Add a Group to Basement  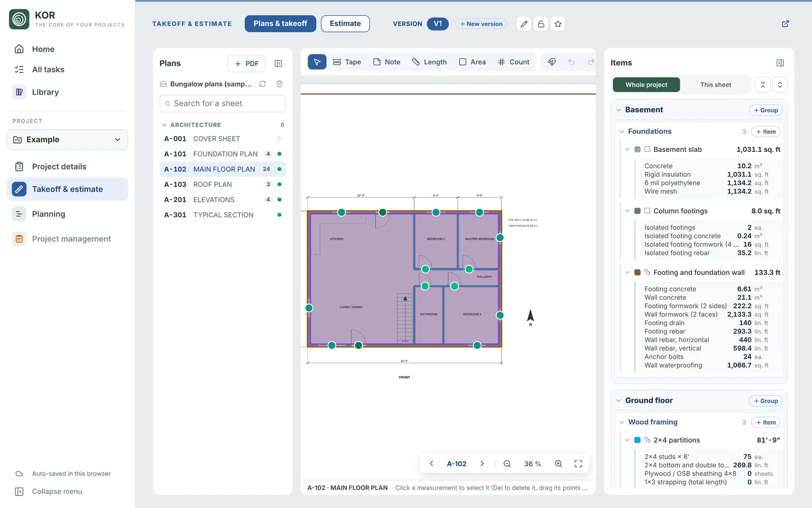point(766,110)
